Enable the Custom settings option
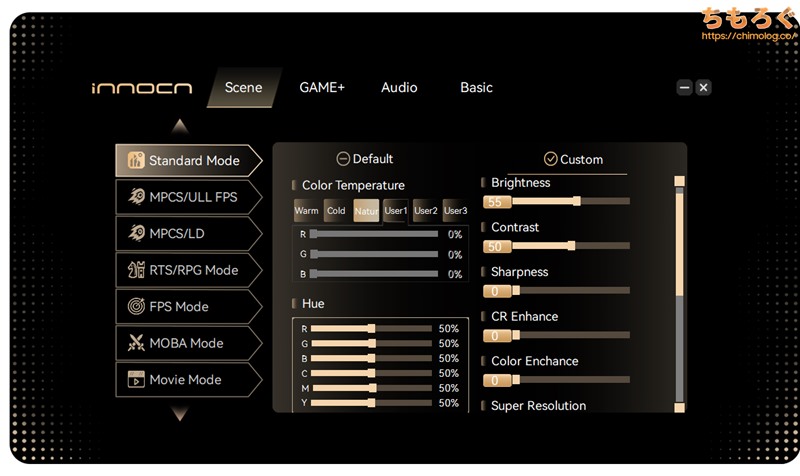The height and width of the screenshot is (476, 800). pyautogui.click(x=550, y=159)
